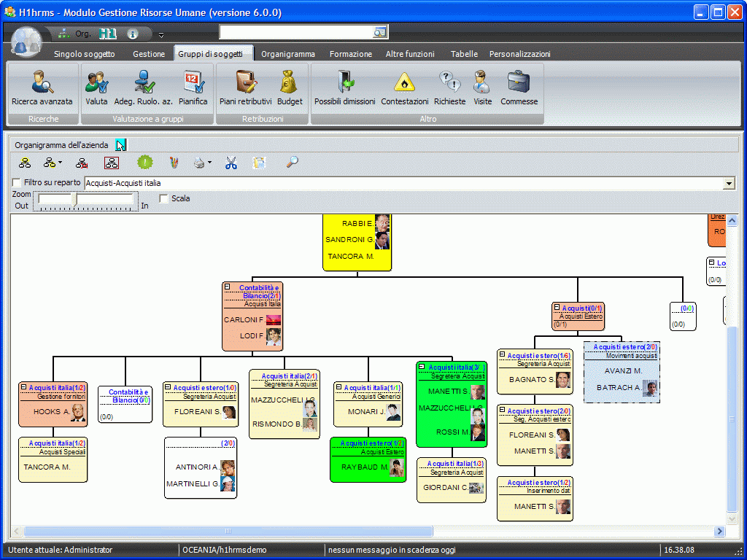Viewport: 747px width, 560px height.
Task: Click the pencils color icon in toolbar
Action: click(x=174, y=163)
